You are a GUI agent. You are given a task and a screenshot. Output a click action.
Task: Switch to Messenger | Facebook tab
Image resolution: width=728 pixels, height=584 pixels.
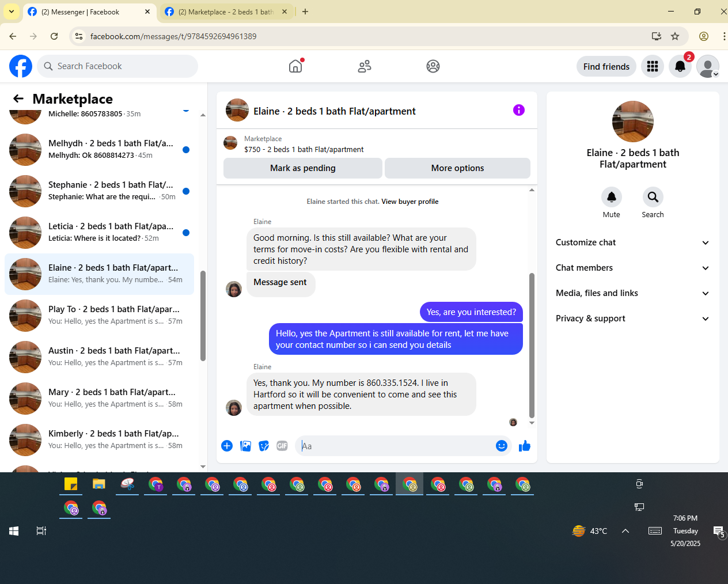(89, 12)
